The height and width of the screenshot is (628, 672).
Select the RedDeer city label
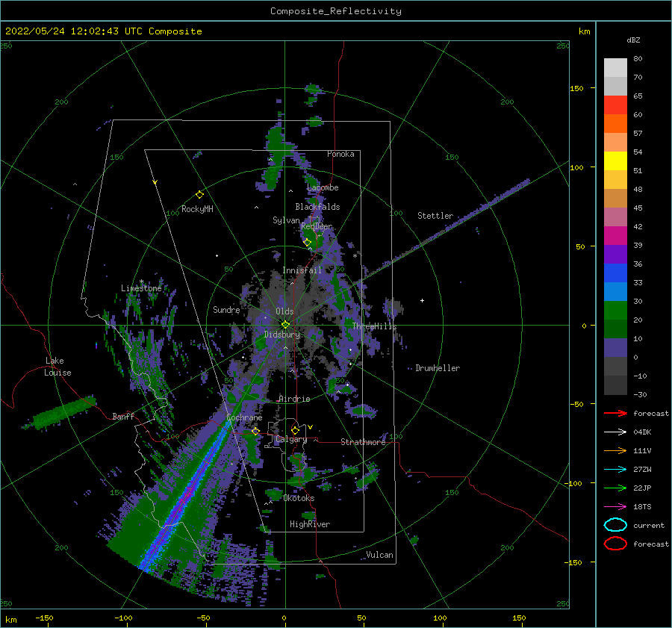pyautogui.click(x=317, y=226)
